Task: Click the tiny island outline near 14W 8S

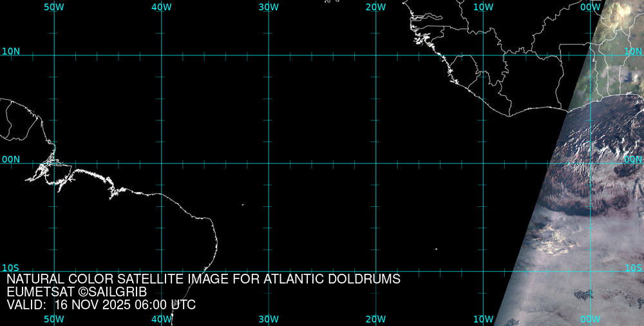Action: coord(436,249)
